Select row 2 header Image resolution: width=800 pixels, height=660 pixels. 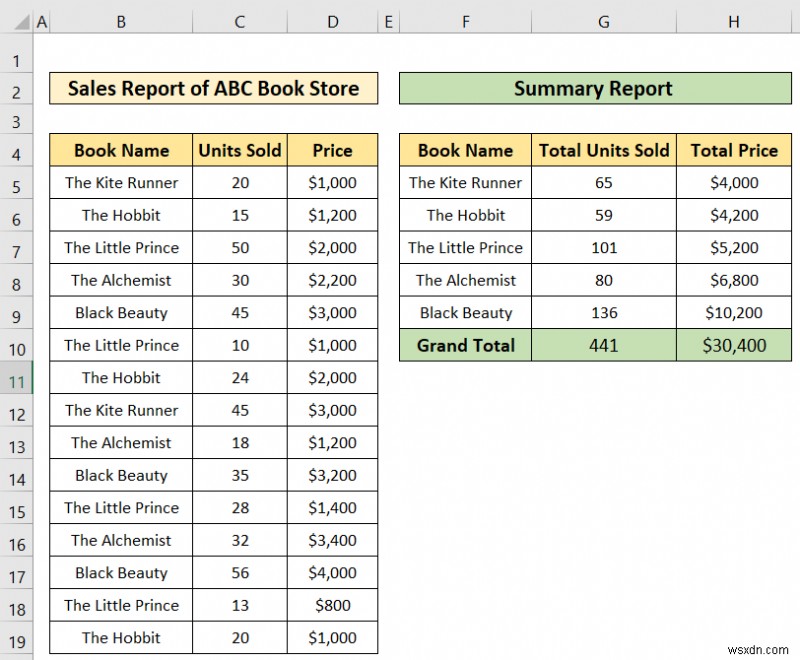pos(18,89)
